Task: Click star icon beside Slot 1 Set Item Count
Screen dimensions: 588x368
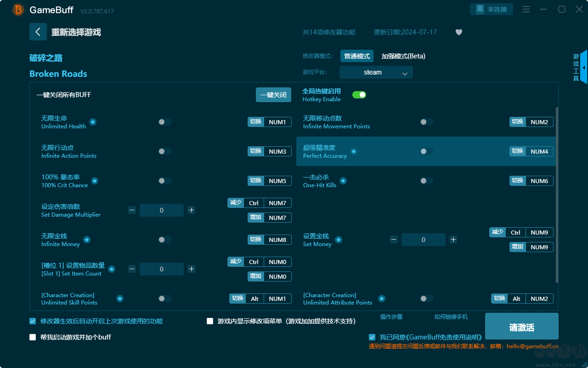Action: click(x=112, y=269)
